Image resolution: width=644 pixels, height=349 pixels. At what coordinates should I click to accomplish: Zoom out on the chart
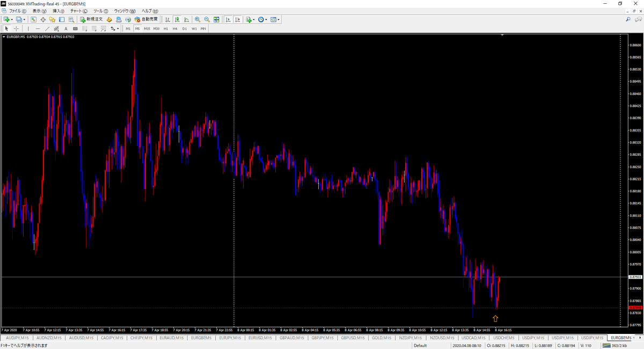click(x=207, y=19)
